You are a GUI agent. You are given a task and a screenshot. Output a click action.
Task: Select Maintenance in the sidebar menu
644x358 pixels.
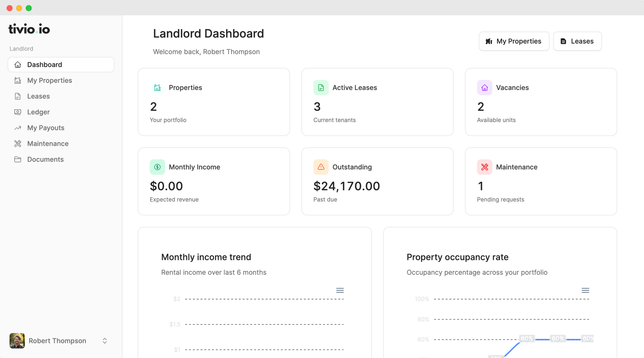[x=48, y=143]
